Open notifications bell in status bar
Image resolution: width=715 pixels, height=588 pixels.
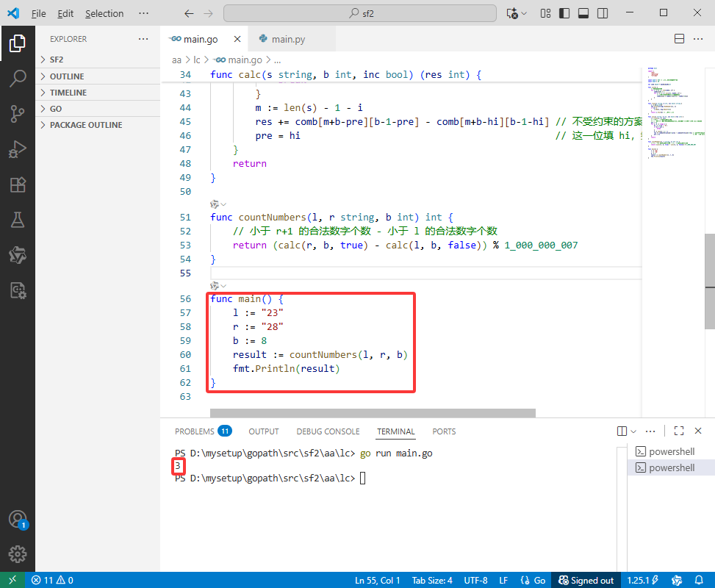point(699,580)
